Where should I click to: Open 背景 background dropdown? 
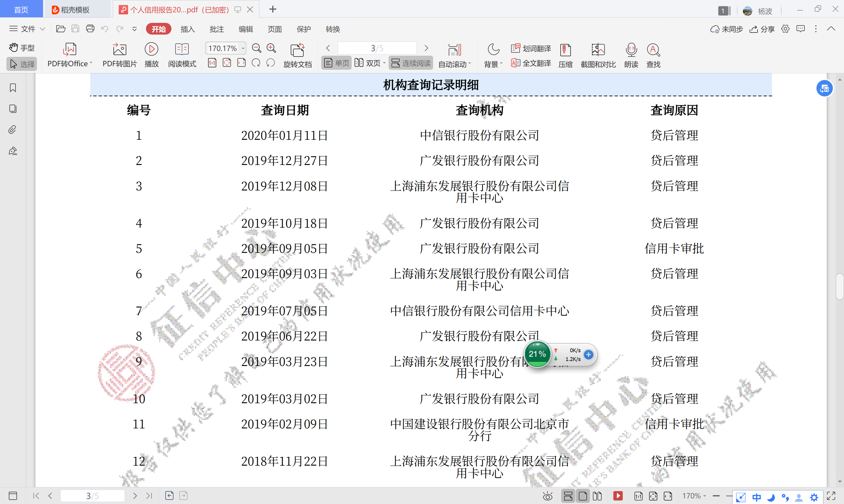pyautogui.click(x=493, y=55)
